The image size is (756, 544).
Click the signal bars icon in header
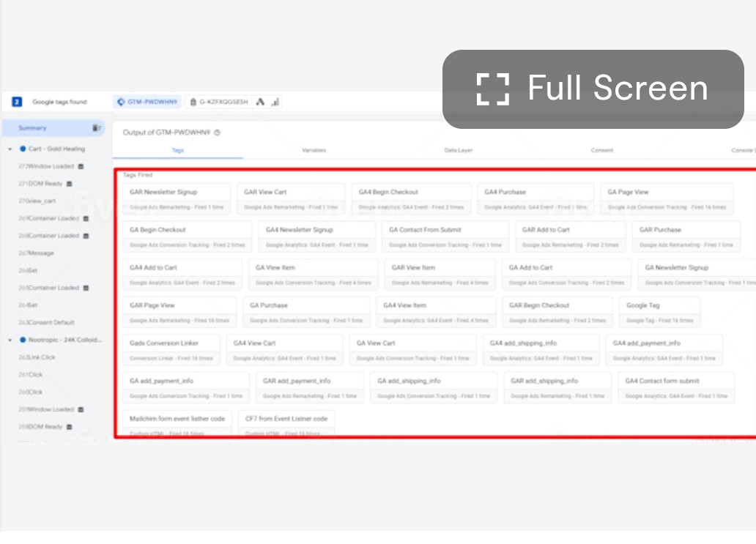tap(275, 103)
